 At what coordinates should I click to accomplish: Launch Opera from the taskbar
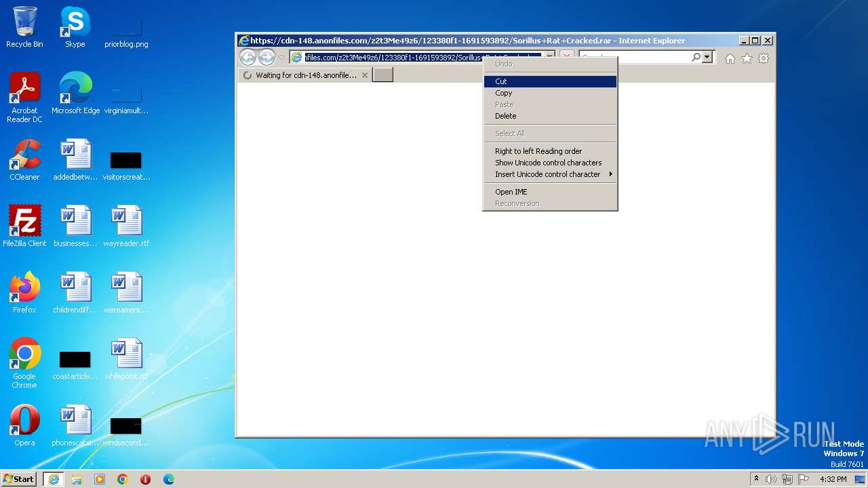coord(145,479)
